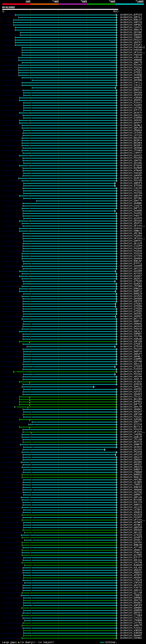Select the UniRef100_P54632 label

pos(131,552)
